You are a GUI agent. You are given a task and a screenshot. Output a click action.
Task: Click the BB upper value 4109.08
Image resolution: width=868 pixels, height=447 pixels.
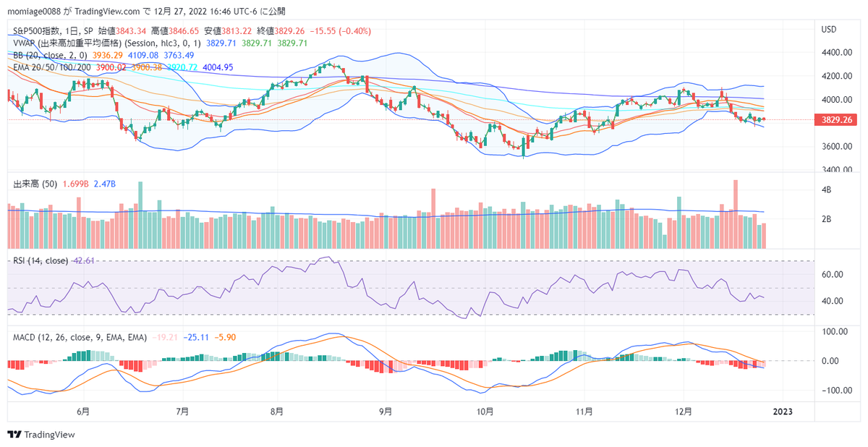[142, 55]
